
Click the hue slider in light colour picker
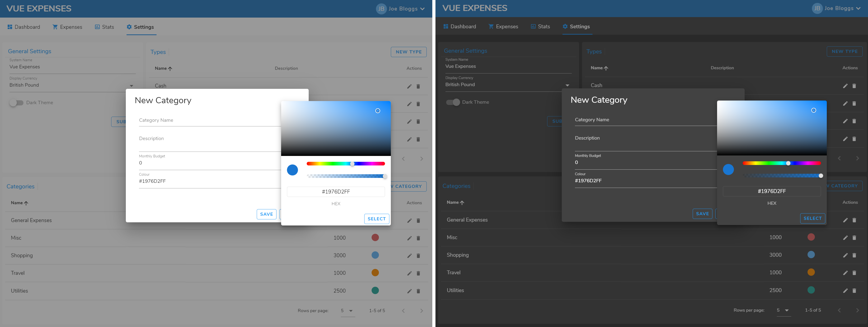tap(345, 163)
